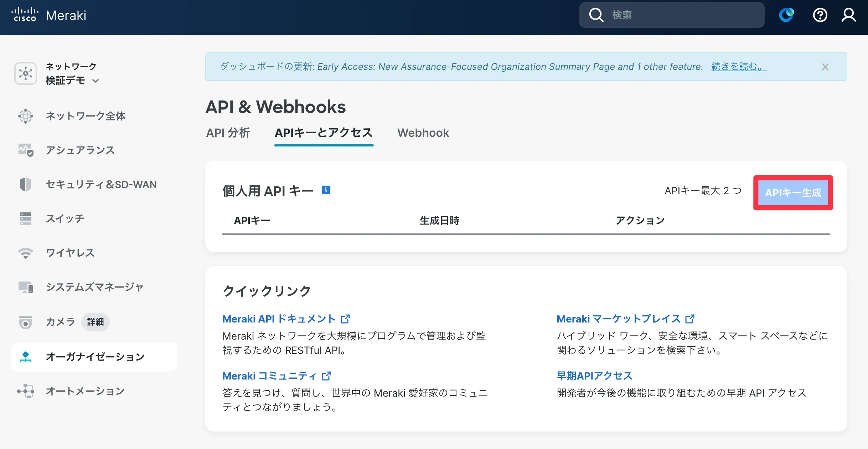
Task: Click the スイッチ sidebar icon
Action: click(26, 219)
